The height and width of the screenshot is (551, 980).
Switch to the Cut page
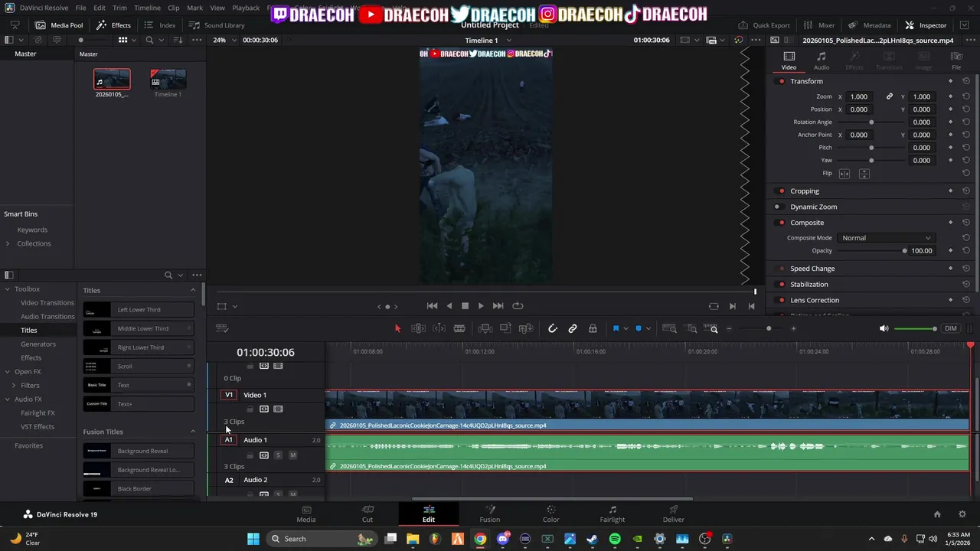coord(367,514)
